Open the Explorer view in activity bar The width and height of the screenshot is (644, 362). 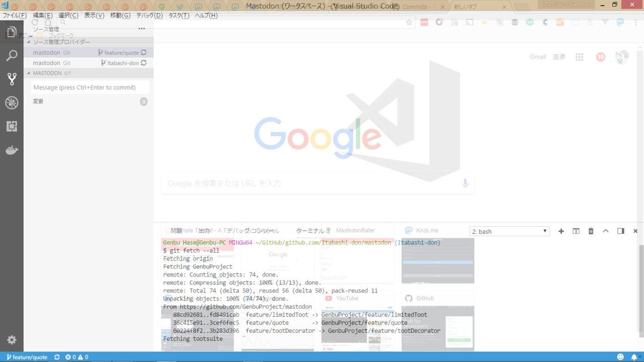(x=12, y=33)
